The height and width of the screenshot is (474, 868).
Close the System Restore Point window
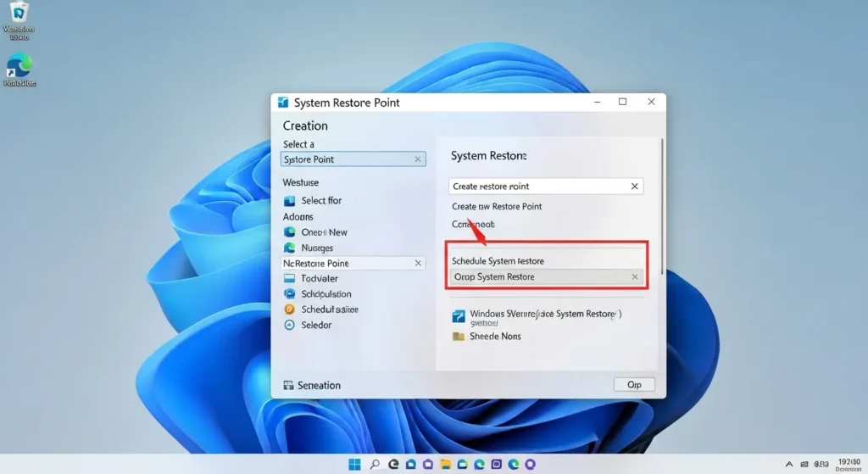tap(652, 102)
